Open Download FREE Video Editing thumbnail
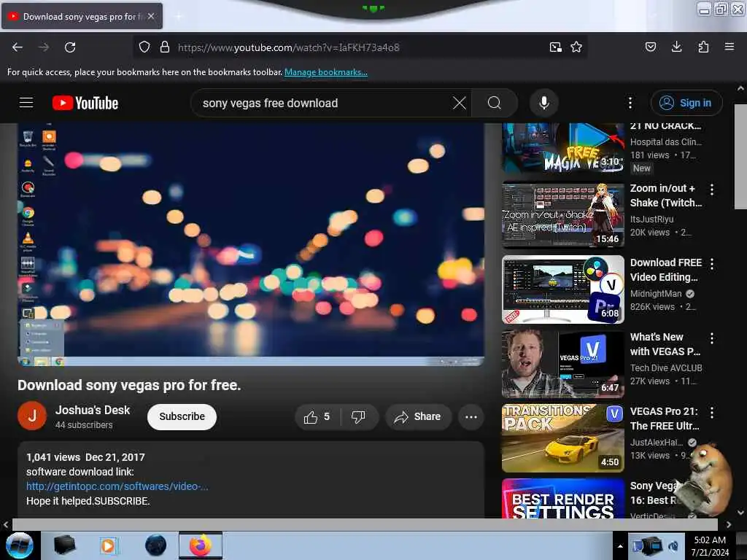This screenshot has width=747, height=560. (562, 289)
